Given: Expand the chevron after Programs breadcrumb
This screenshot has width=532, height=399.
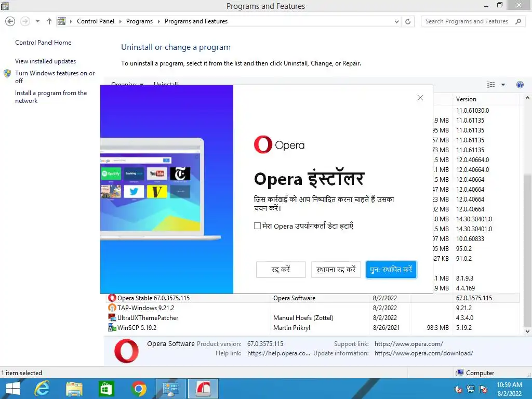Looking at the screenshot, I should pos(159,21).
